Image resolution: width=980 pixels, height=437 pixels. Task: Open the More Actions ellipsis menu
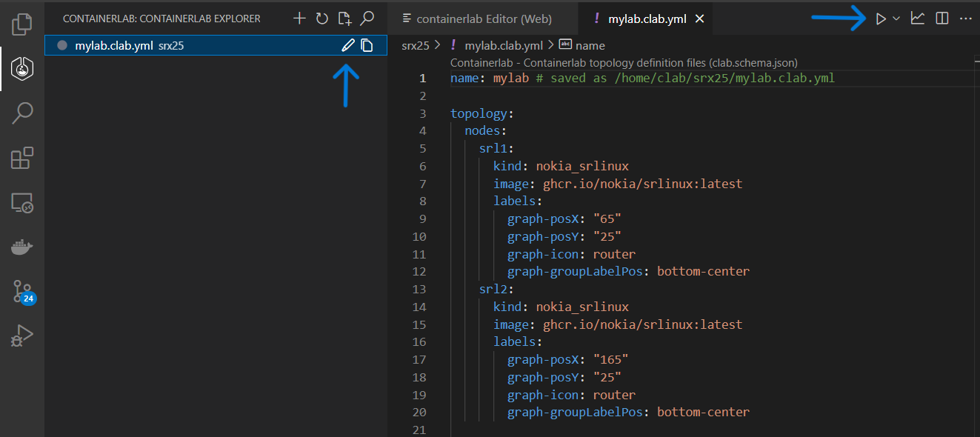click(x=965, y=19)
